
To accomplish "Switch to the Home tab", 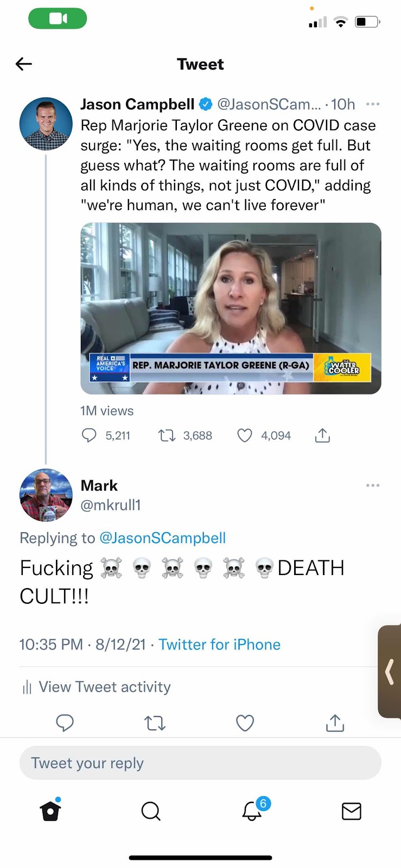I will click(x=50, y=810).
